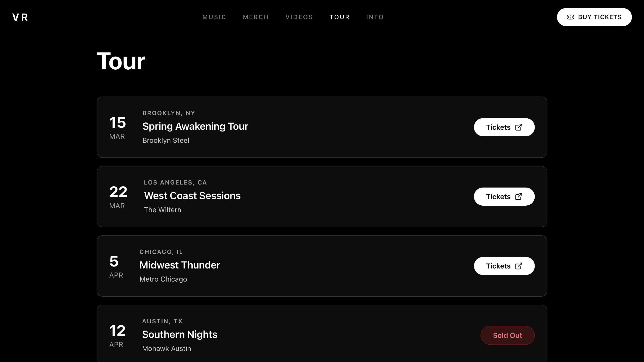Select the TOUR nav item
Viewport: 644px width, 362px height.
[340, 17]
